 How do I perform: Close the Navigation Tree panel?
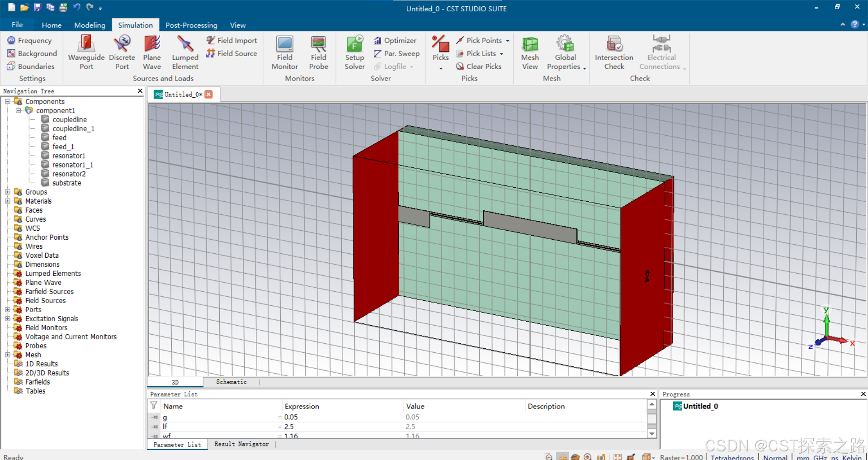coord(140,91)
